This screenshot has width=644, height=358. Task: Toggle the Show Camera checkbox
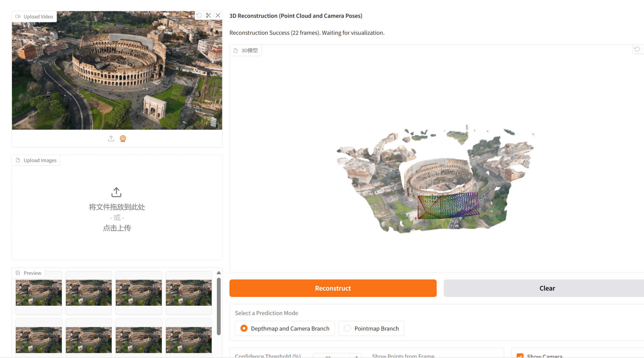520,356
